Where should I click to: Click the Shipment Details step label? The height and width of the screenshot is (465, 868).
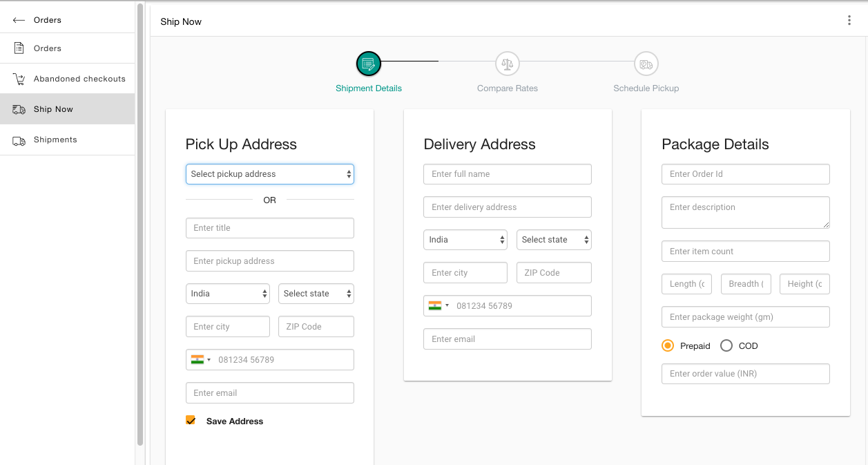pos(369,88)
